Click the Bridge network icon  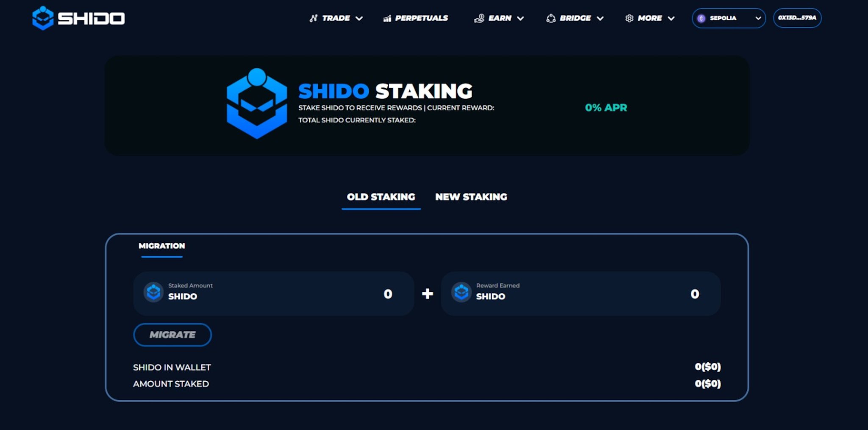coord(551,18)
